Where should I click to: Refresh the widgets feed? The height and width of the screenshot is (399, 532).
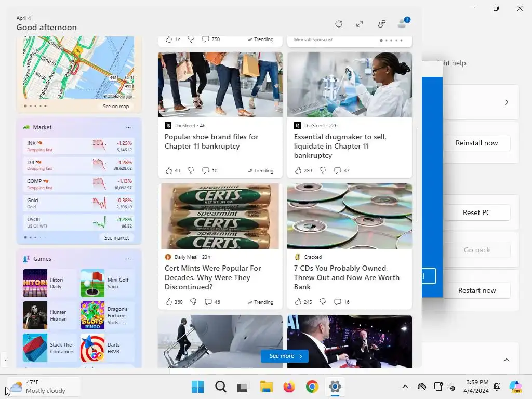pyautogui.click(x=338, y=24)
